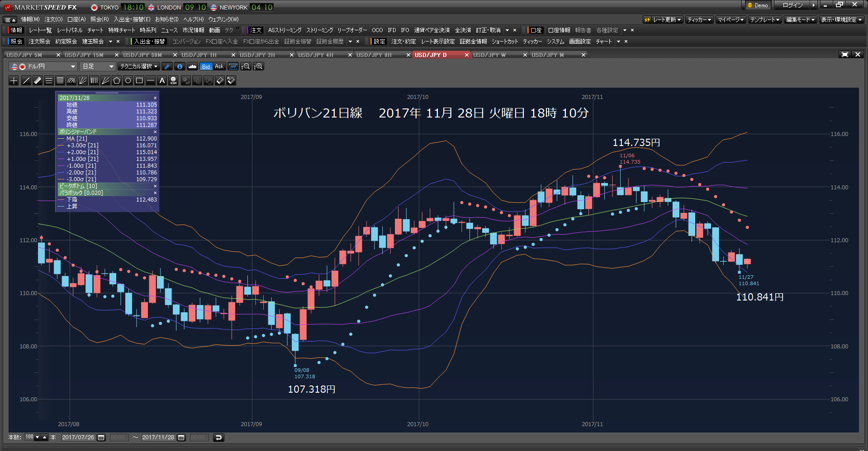Screen dimensions: 868x451
Task: Open the 情報(M) menu
Action: click(x=30, y=19)
